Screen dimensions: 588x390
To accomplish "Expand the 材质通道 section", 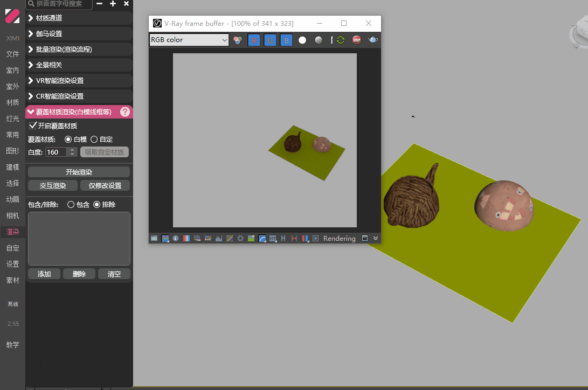I will [x=79, y=18].
